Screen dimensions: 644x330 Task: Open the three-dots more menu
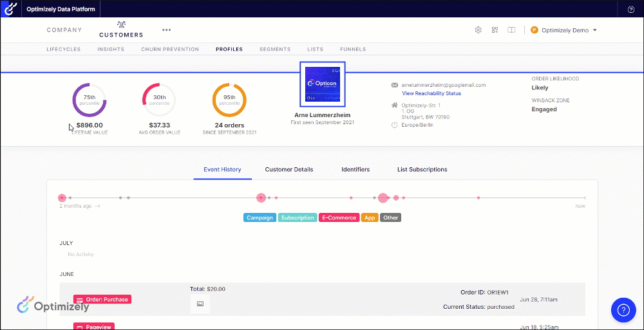[x=166, y=30]
